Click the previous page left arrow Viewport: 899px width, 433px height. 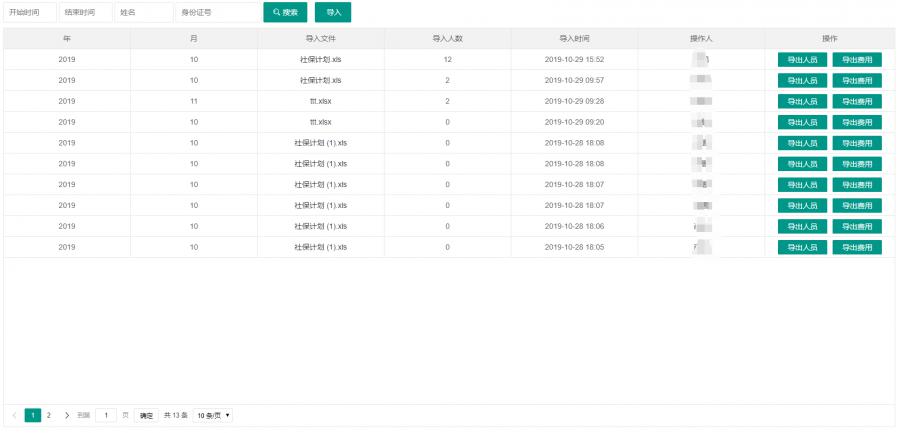click(x=13, y=415)
